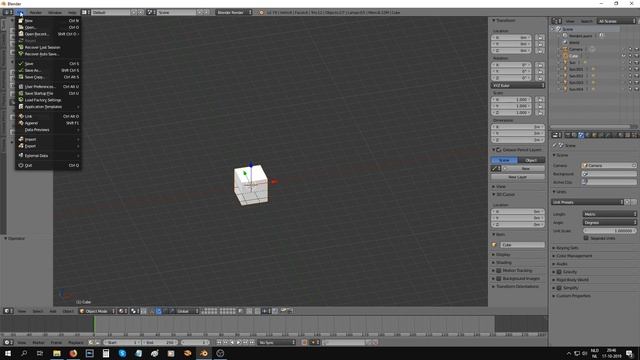Select the Object grease pencil source button
This screenshot has width=640, height=360.
pyautogui.click(x=531, y=160)
